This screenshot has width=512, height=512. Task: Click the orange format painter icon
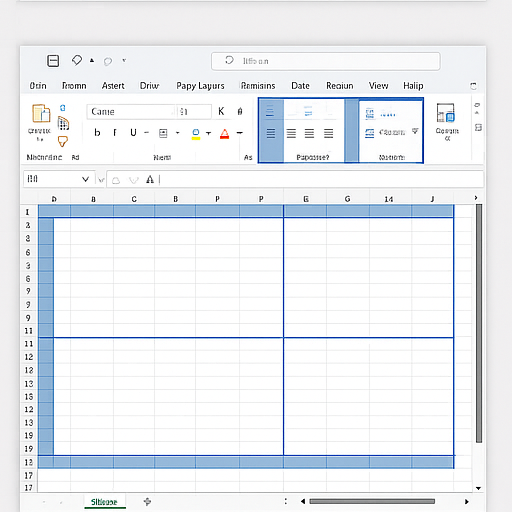63,142
